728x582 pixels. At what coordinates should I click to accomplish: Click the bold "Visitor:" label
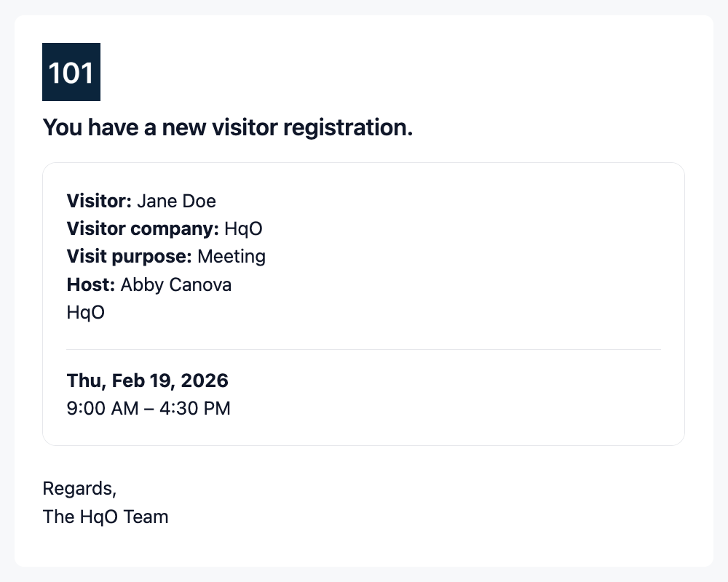point(99,201)
